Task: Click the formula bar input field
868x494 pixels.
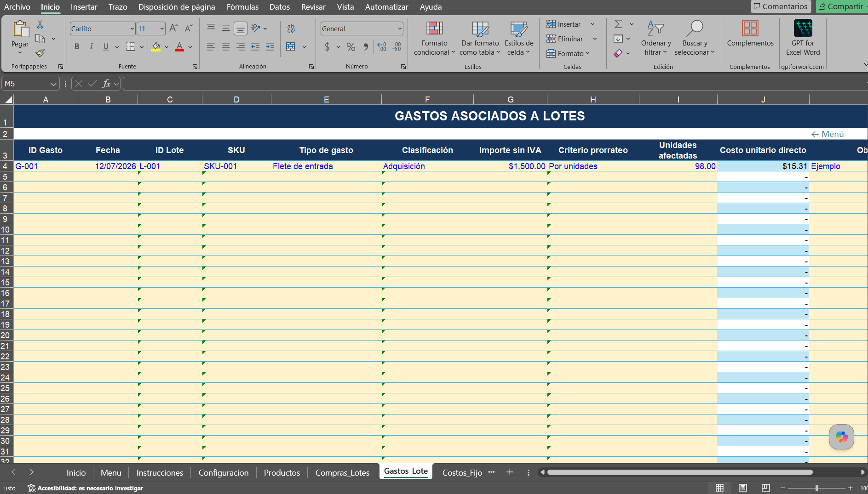Action: click(494, 84)
